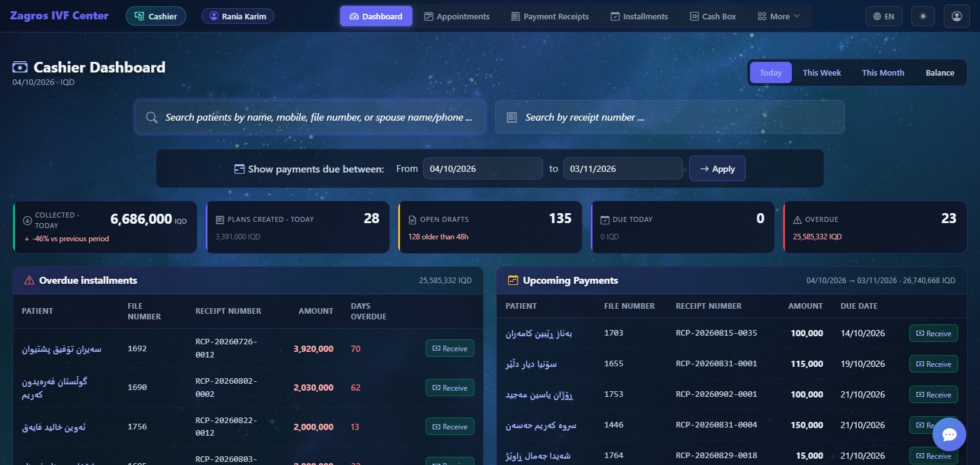
Task: Click the cash icon beside Cashier Dashboard
Action: (21, 67)
